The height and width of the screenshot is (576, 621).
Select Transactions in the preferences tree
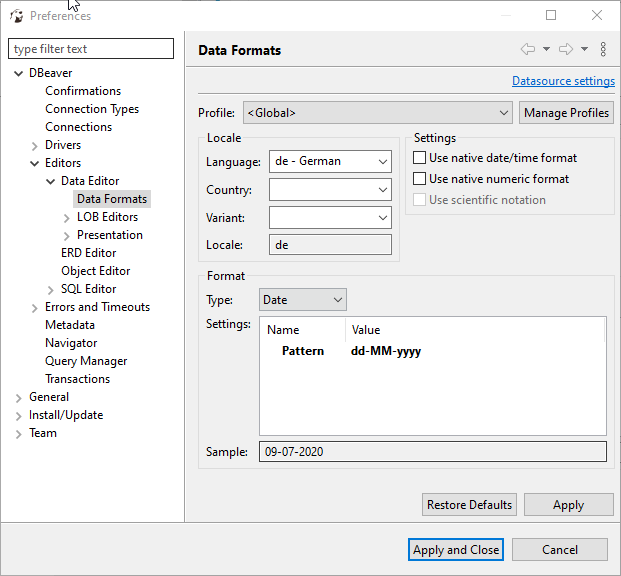tap(77, 379)
